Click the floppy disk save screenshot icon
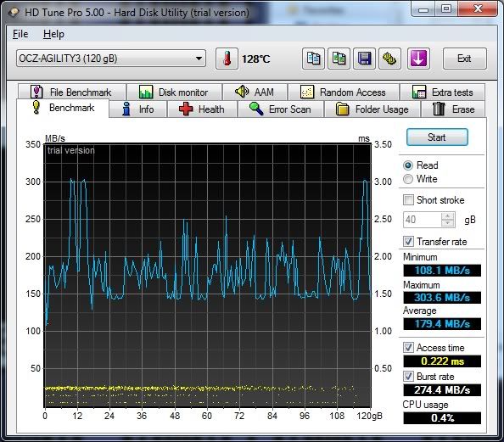 coord(364,59)
